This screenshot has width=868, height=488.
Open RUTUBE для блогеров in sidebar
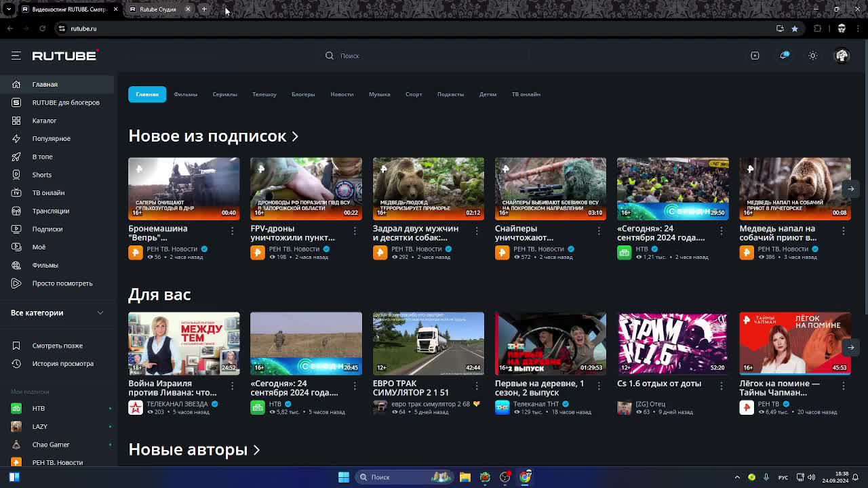pos(57,102)
